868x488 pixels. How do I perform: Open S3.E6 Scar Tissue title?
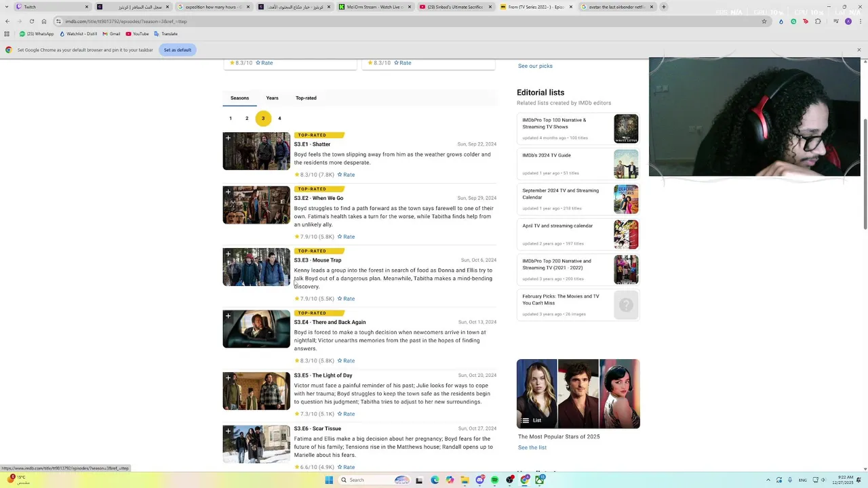[317, 428]
